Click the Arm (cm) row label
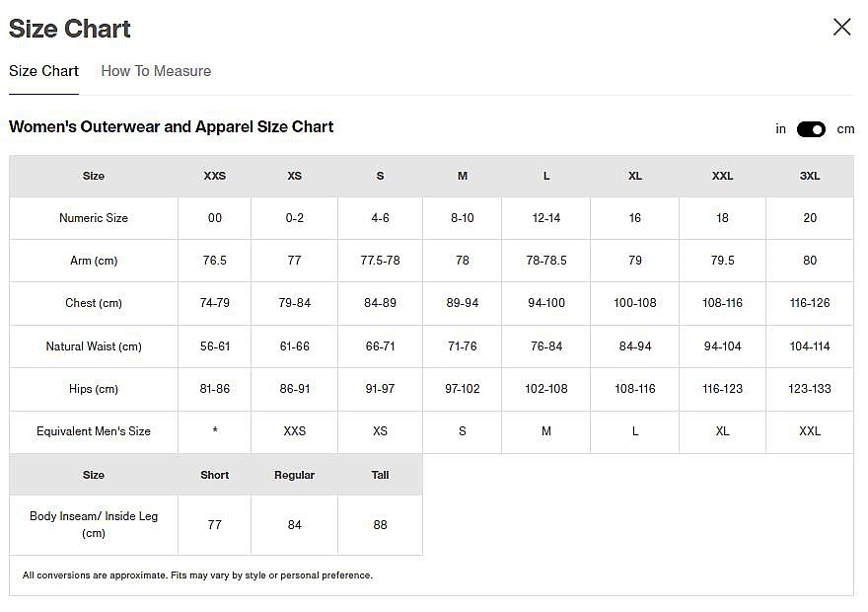The height and width of the screenshot is (612, 868). click(94, 261)
